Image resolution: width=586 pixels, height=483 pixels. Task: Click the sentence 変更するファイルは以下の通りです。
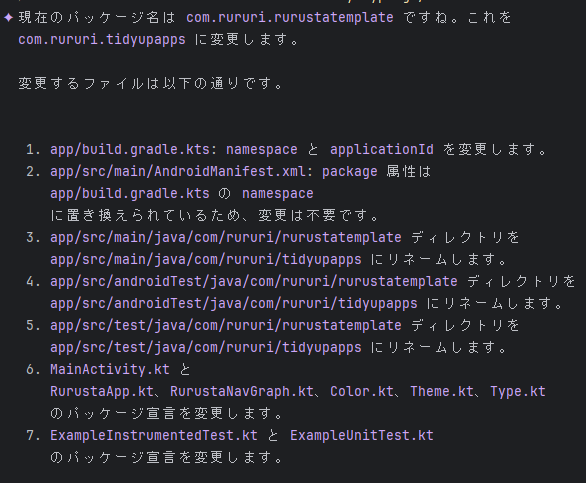click(151, 83)
